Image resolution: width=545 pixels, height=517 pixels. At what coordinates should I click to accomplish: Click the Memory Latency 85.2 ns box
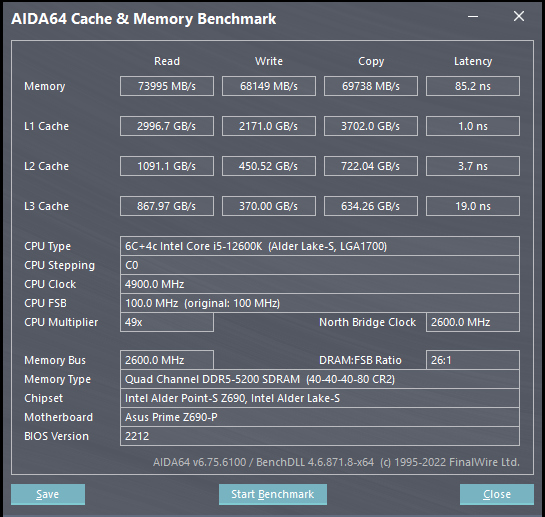coord(473,86)
